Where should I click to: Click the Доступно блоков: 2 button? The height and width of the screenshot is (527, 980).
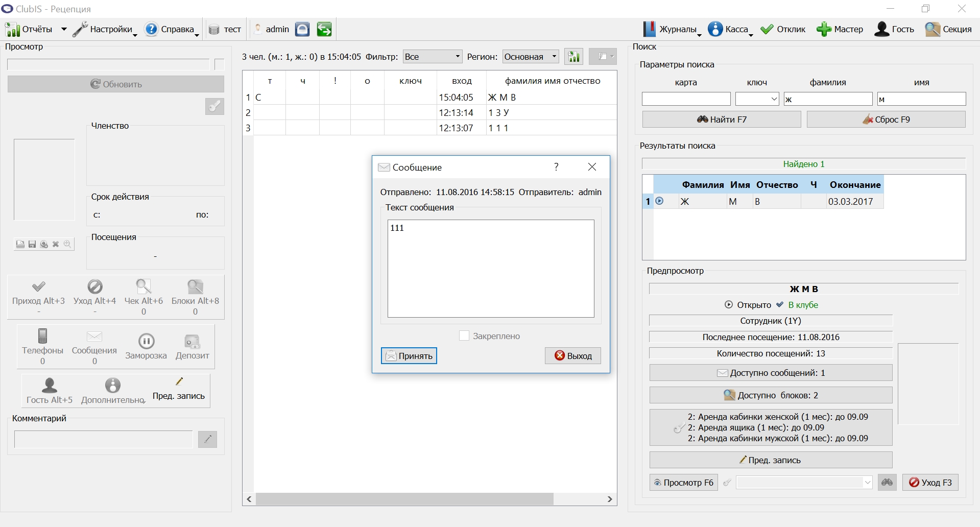[x=771, y=395]
